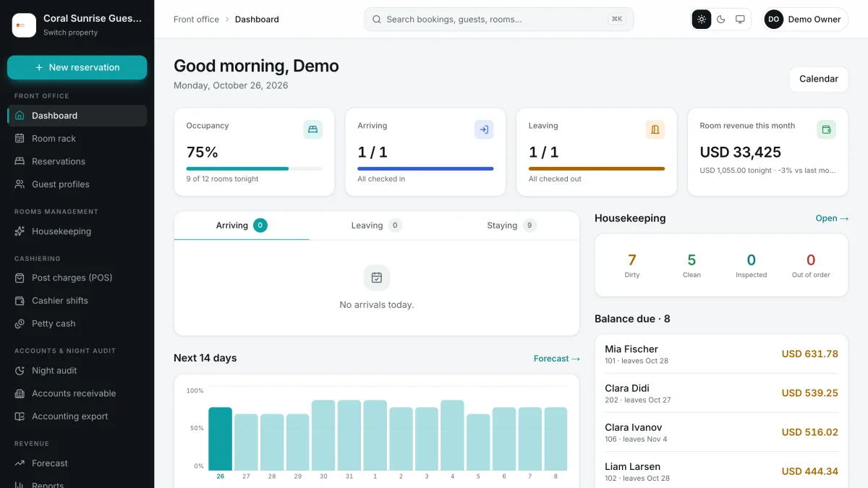Click the bed icon on Occupancy card
The height and width of the screenshot is (488, 868).
click(x=313, y=129)
